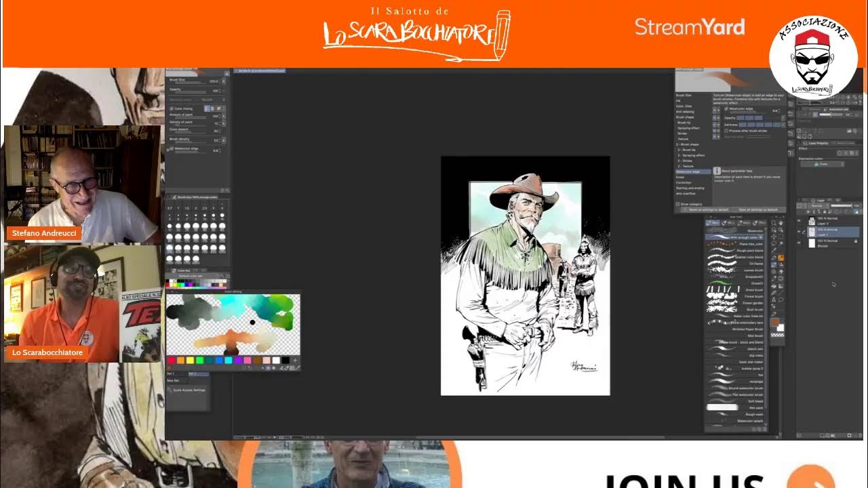This screenshot has height=488, width=868.
Task: Enable Process after brush stroke checkbox
Action: point(726,131)
